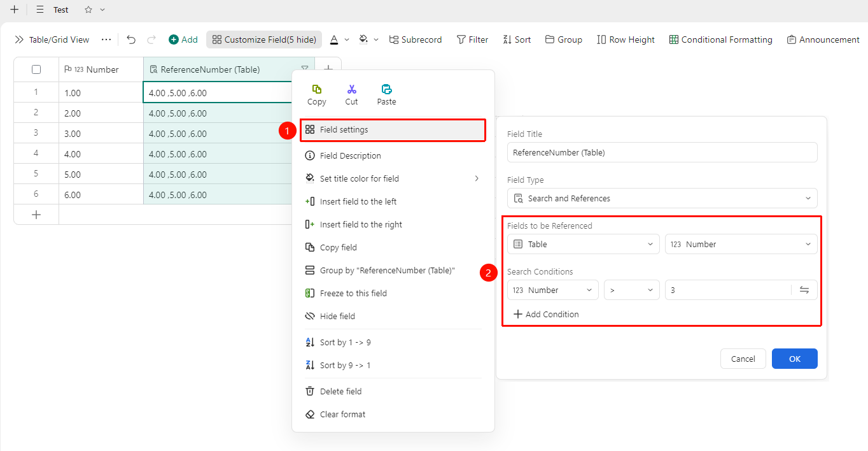Expand the Set title color for field submenu
The height and width of the screenshot is (451, 868).
pos(477,178)
